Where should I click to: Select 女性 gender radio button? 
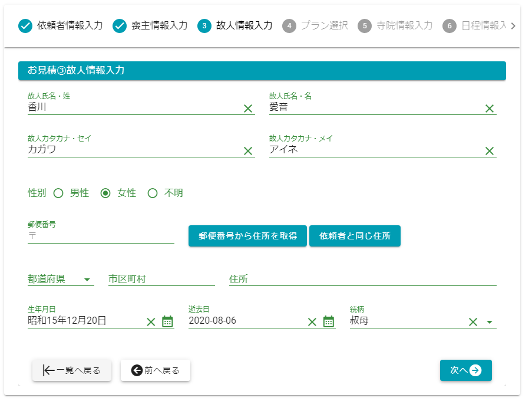click(105, 193)
